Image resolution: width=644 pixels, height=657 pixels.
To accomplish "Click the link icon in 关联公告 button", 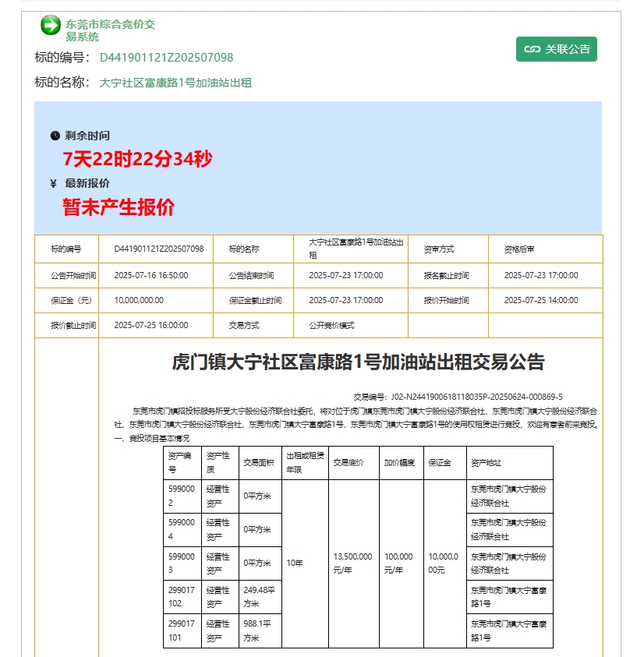I will point(532,49).
